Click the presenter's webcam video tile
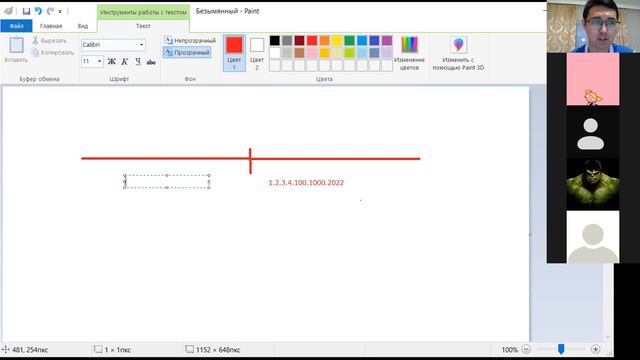The height and width of the screenshot is (360, 640). click(x=593, y=26)
